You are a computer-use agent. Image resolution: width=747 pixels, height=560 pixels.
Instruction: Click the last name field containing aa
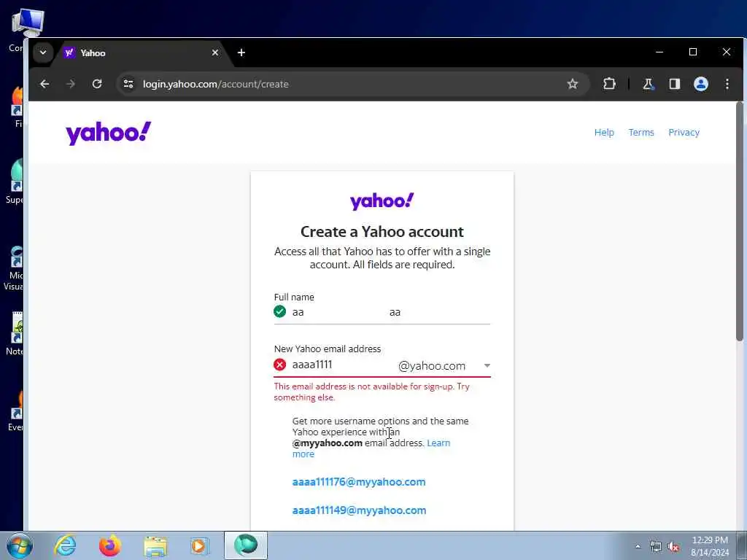440,312
